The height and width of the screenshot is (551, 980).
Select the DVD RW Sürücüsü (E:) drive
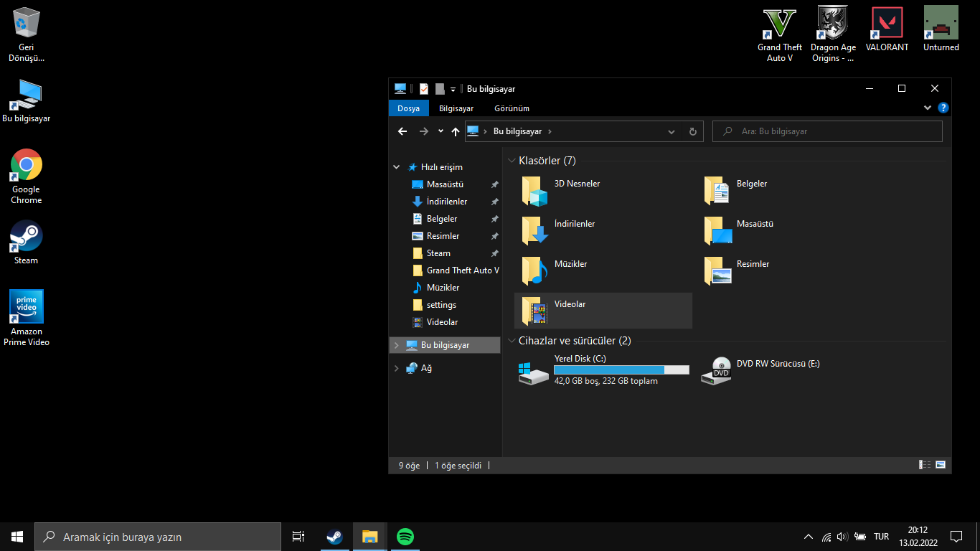[x=717, y=371]
